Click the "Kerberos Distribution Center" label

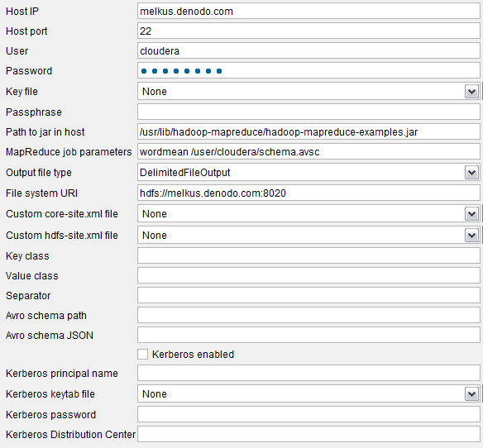70,434
